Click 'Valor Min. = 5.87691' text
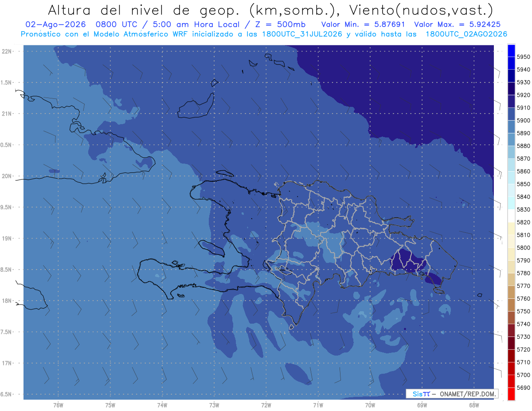 click(363, 24)
